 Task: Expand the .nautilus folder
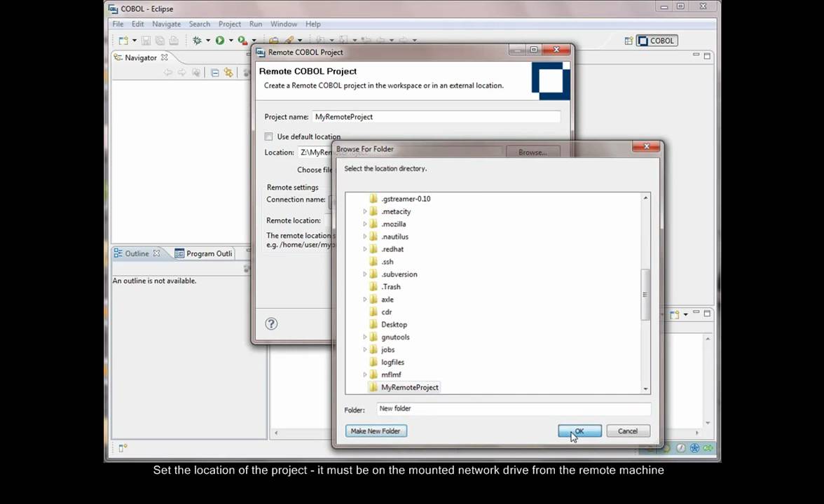364,237
